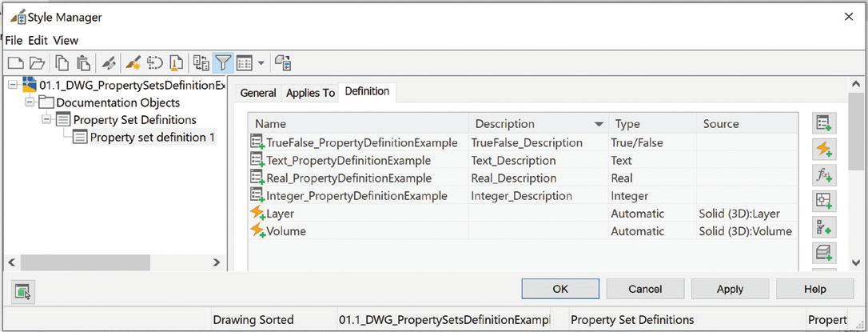868x332 pixels.
Task: Add an automatic property definition with lightning icon
Action: [x=825, y=148]
